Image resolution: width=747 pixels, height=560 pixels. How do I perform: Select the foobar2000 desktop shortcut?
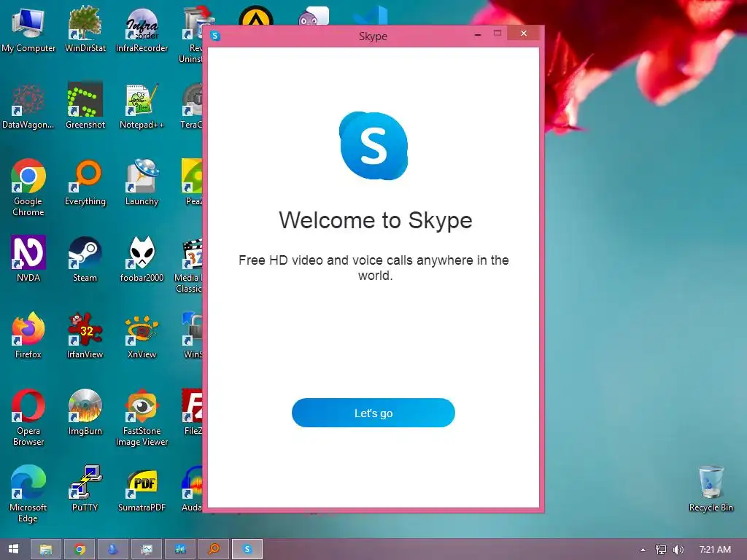click(142, 259)
